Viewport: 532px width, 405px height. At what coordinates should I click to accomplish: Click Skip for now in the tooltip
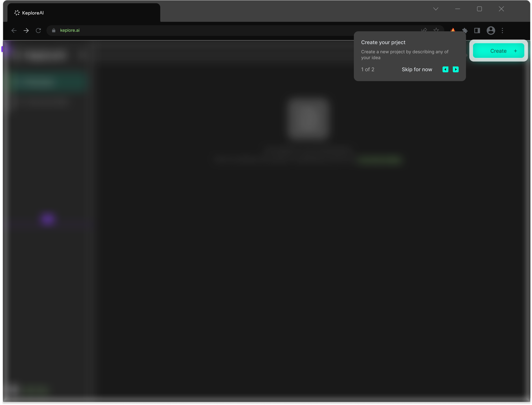click(417, 69)
